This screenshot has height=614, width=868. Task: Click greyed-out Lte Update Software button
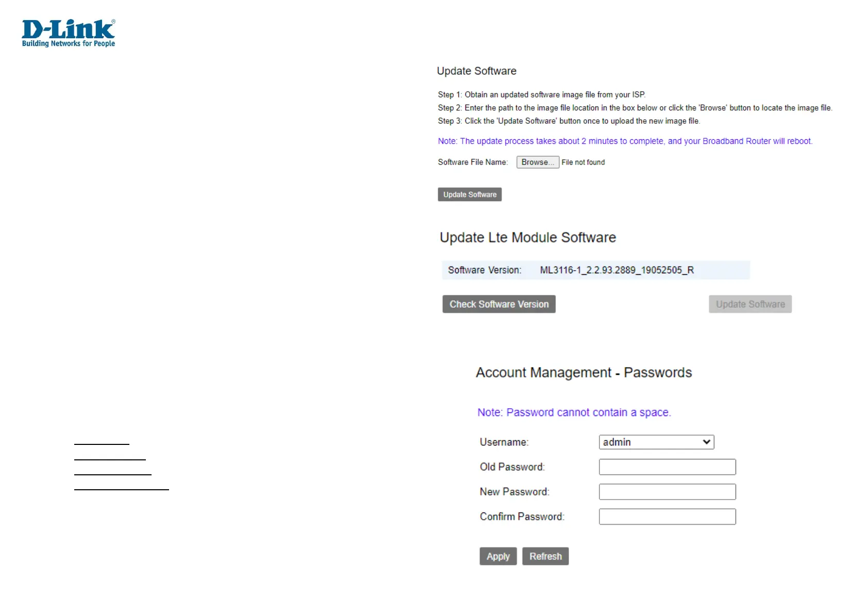pos(750,304)
